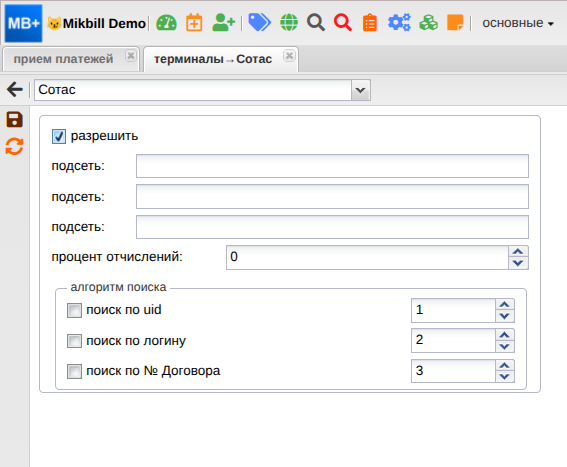The height and width of the screenshot is (467, 567).
Task: Click the green add user icon
Action: point(223,23)
